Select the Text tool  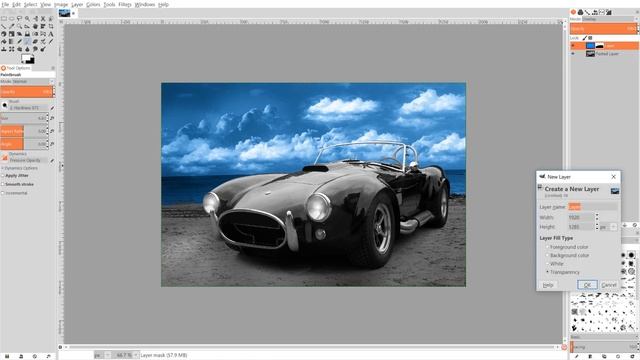51,34
